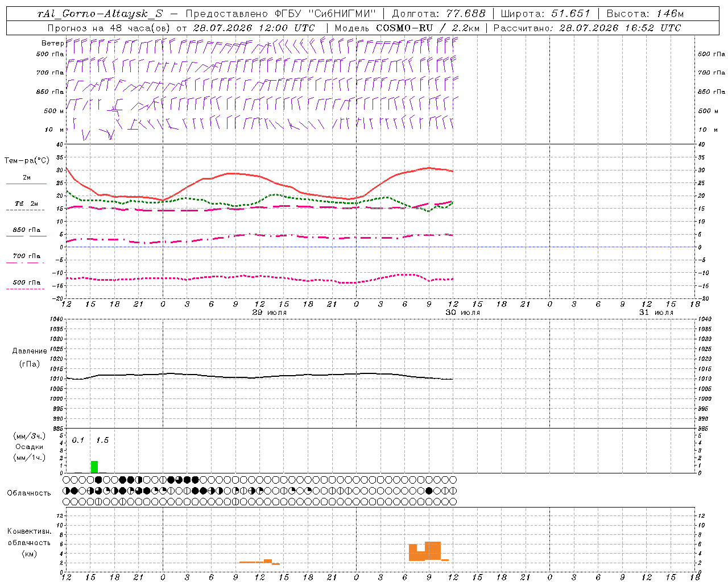Click the Td 2м dashed legend line

point(25,210)
